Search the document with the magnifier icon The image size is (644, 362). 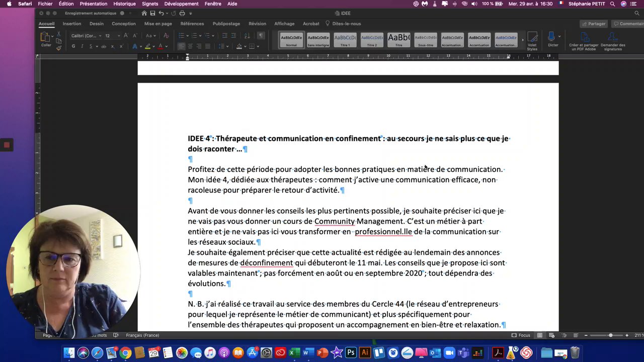pyautogui.click(x=636, y=13)
